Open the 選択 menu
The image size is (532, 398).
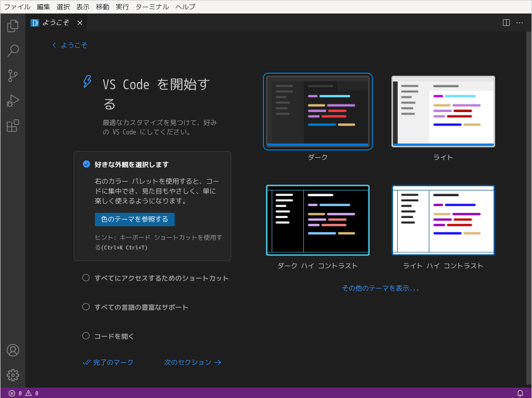coord(63,7)
